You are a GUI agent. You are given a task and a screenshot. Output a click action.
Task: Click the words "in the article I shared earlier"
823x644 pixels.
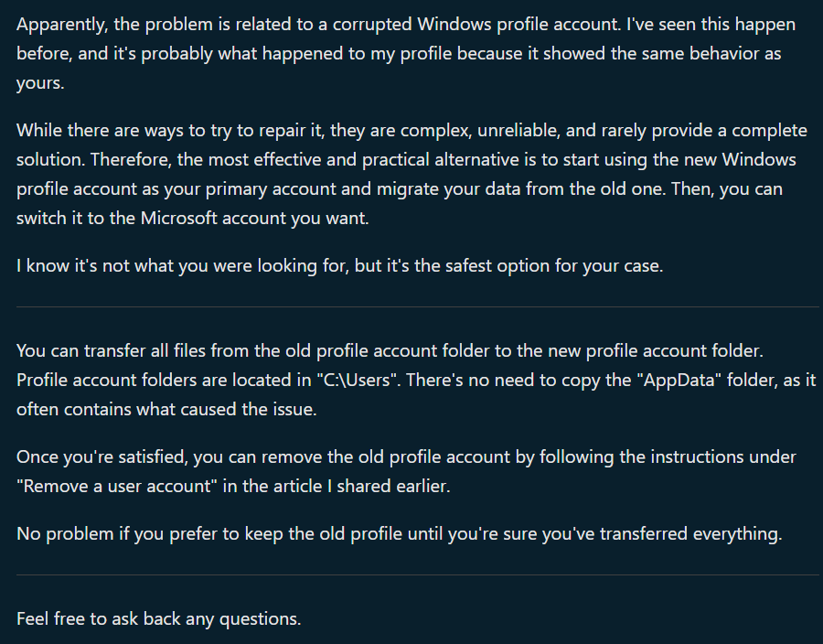tap(336, 487)
